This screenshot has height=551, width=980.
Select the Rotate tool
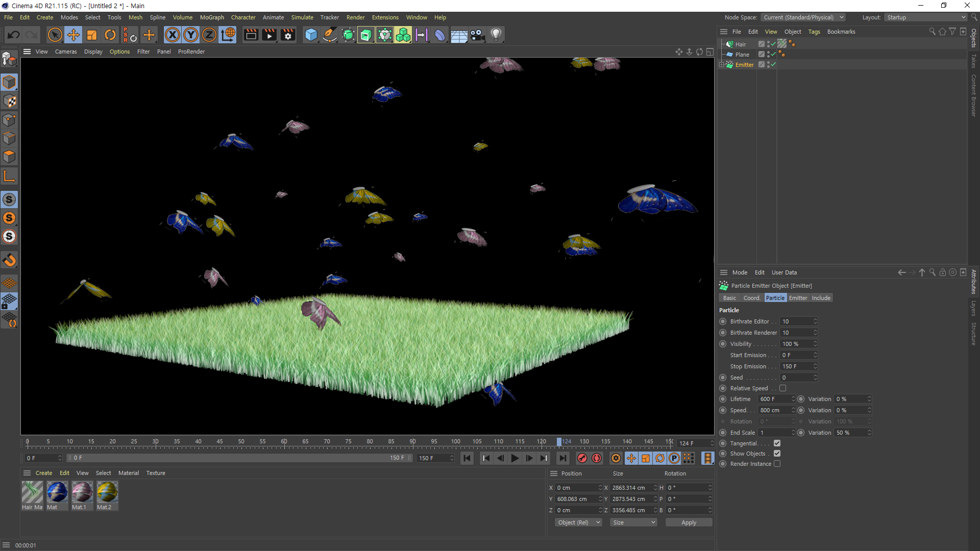110,35
